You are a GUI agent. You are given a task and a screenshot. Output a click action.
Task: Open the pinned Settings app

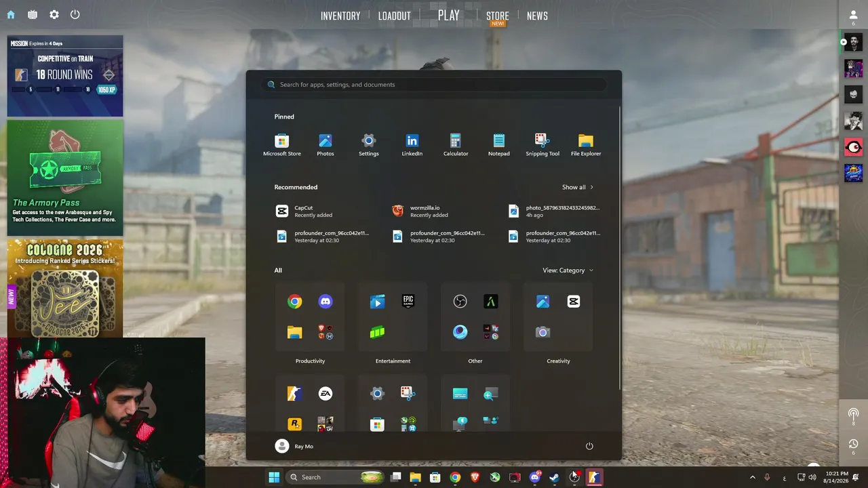(x=369, y=145)
